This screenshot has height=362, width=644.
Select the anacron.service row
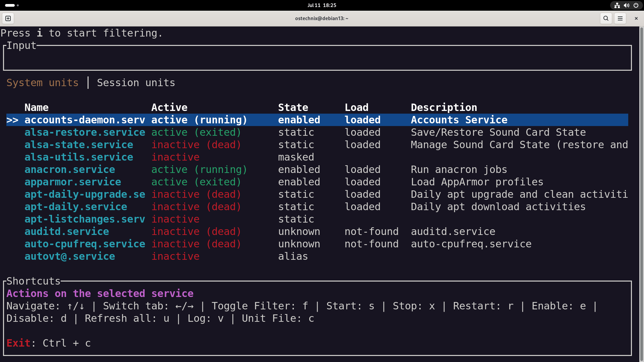pos(69,169)
